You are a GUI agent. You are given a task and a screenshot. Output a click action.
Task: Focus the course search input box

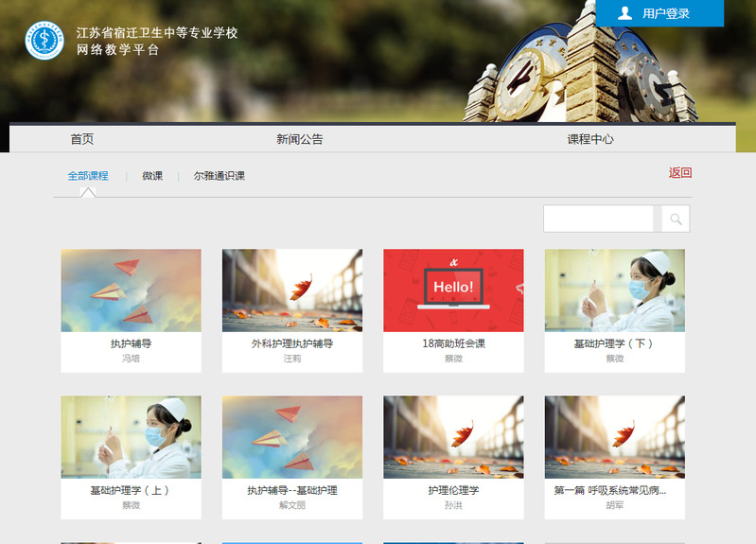599,219
